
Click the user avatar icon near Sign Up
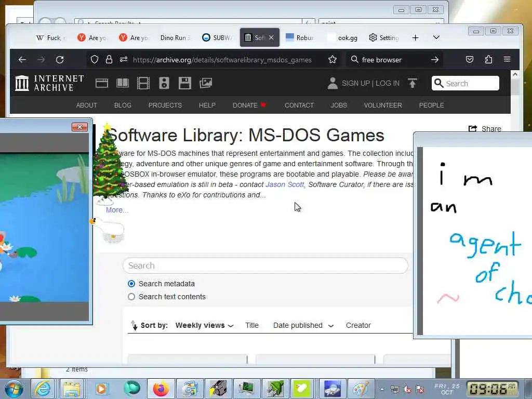(332, 83)
